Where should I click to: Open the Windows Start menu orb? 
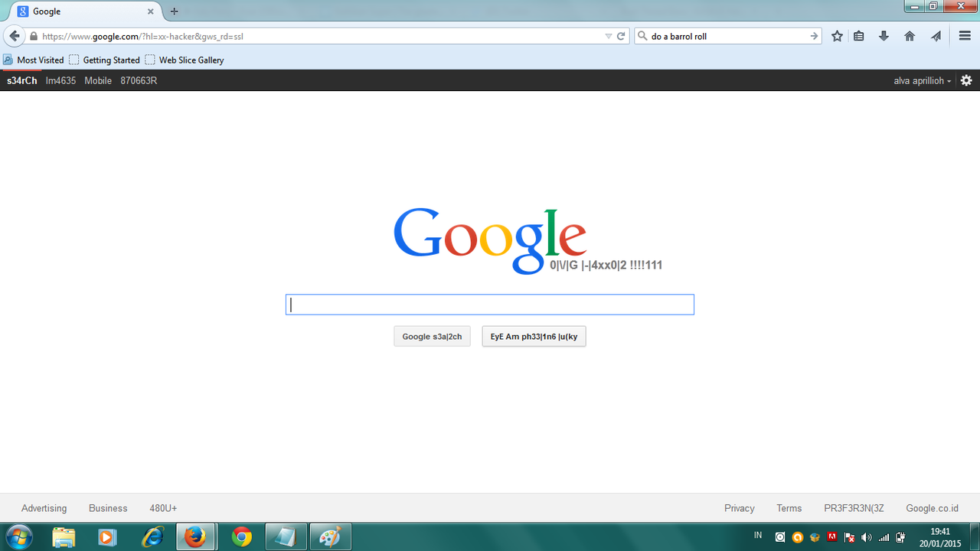(x=18, y=537)
